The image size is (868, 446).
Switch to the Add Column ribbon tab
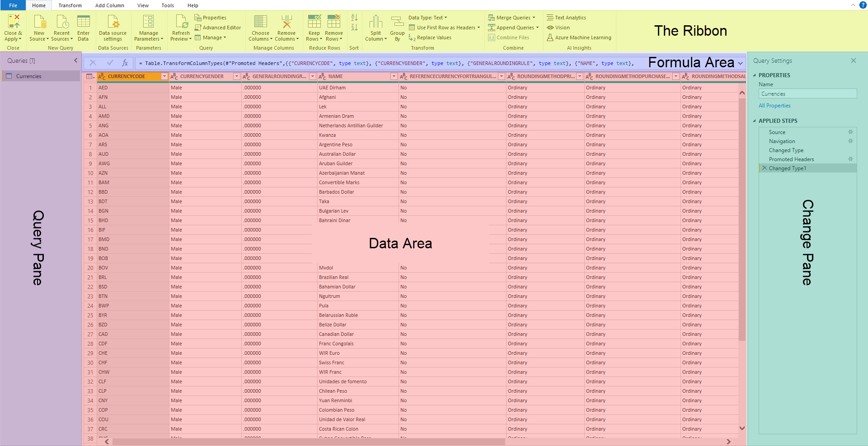109,5
